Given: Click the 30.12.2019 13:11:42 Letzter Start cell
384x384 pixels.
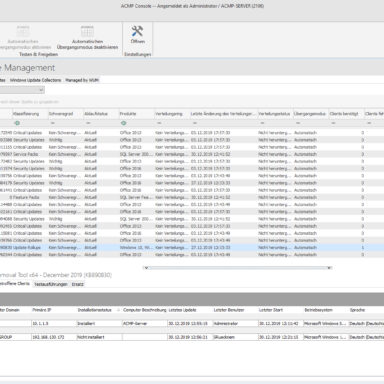Looking at the screenshot, I should pos(280,324).
